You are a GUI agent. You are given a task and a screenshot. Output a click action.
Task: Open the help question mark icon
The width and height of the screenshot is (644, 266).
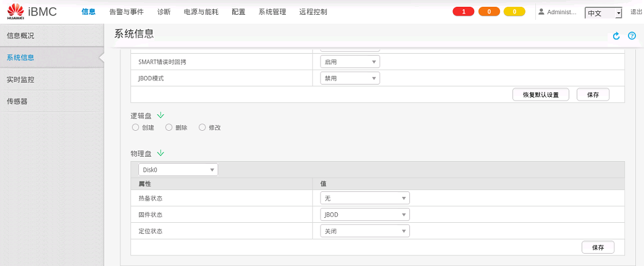click(x=632, y=36)
